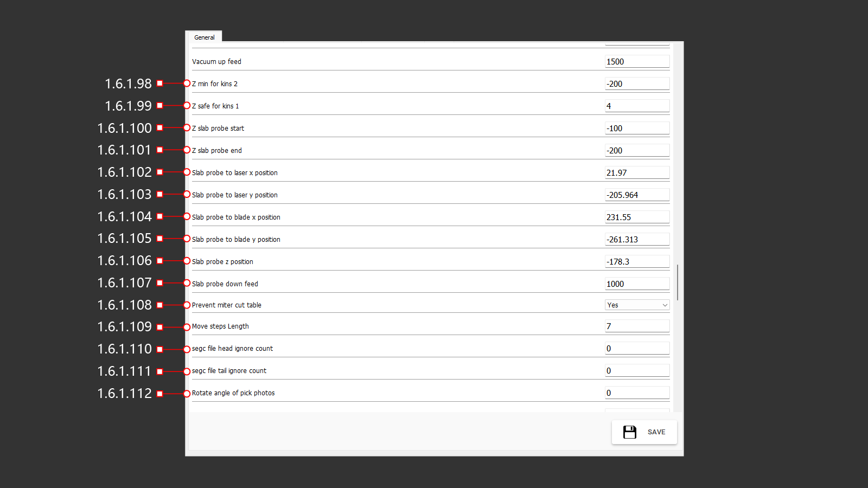This screenshot has width=868, height=488.
Task: Select the Z slab probe start field
Action: 637,129
